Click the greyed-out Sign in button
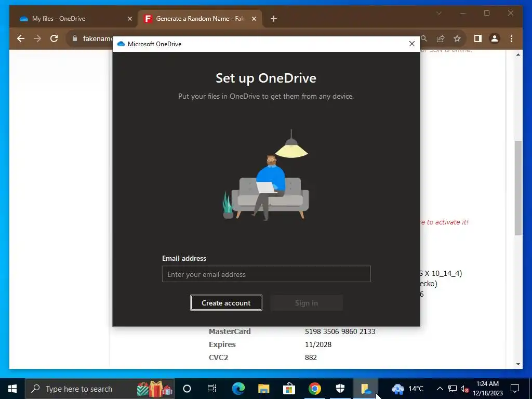Screen dimensions: 532x399 307,303
